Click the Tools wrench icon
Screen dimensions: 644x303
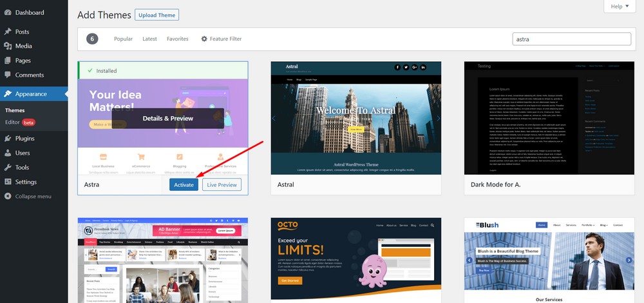click(8, 168)
